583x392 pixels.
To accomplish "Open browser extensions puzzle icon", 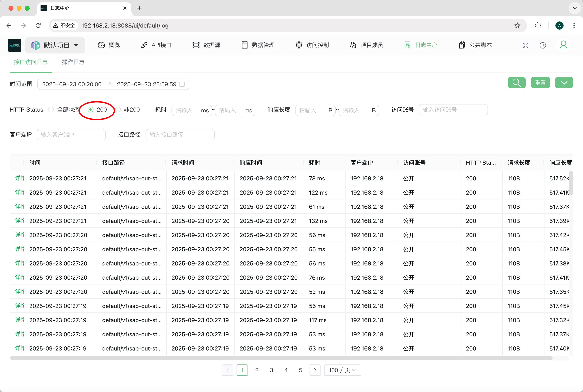I will point(537,26).
